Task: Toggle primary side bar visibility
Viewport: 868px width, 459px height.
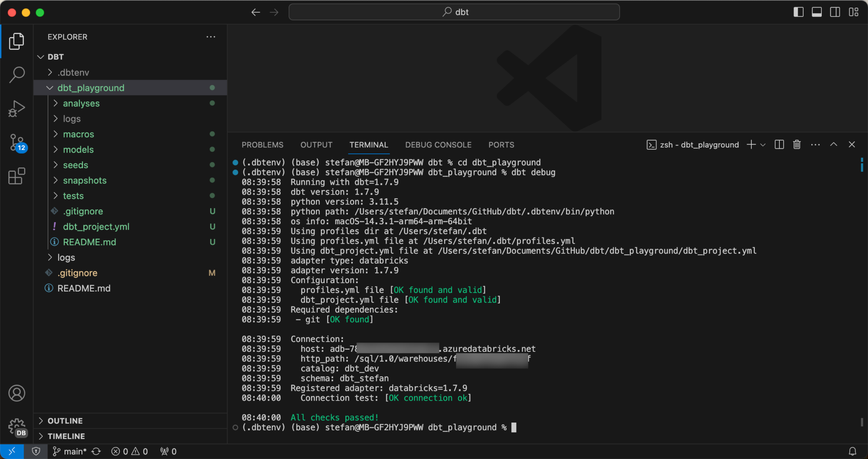Action: (798, 12)
